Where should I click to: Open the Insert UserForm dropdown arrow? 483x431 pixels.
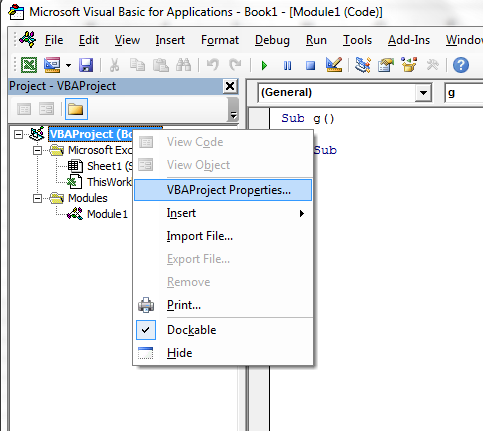point(68,65)
